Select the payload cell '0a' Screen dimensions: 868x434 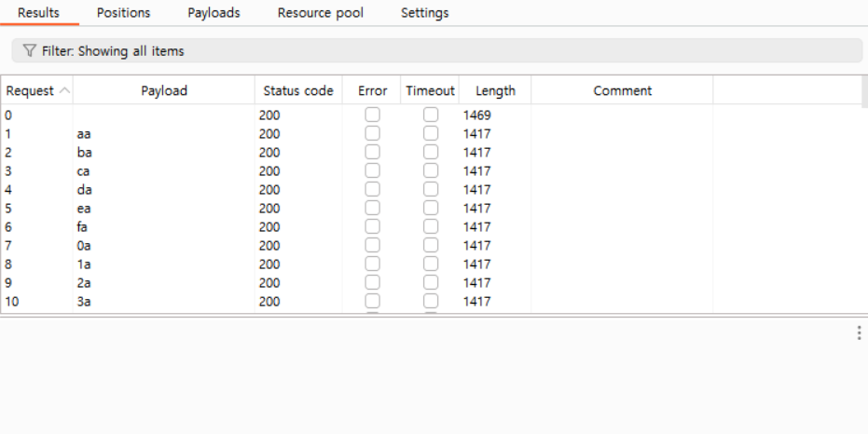click(x=84, y=246)
